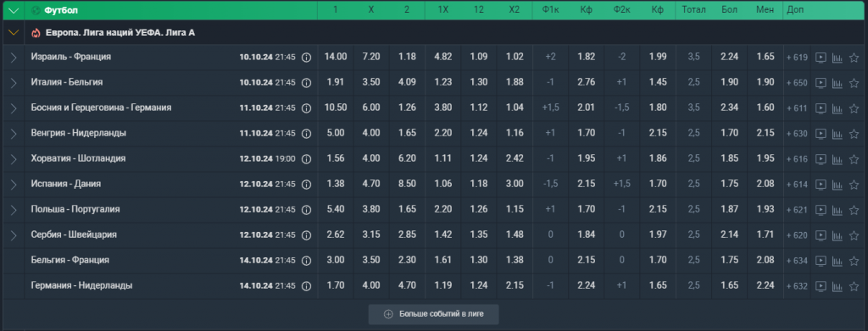Expand the Польша - Португалия row
Viewport: 868px width, 331px height.
point(14,209)
